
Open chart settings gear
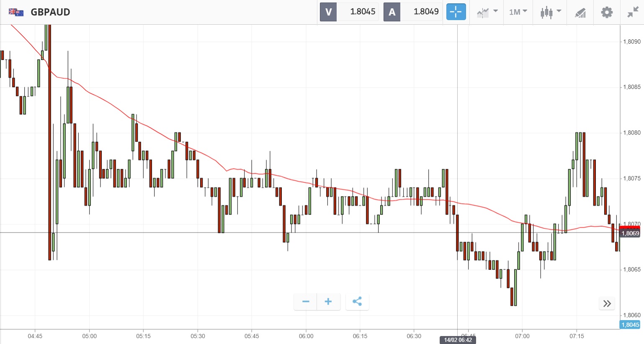click(606, 12)
